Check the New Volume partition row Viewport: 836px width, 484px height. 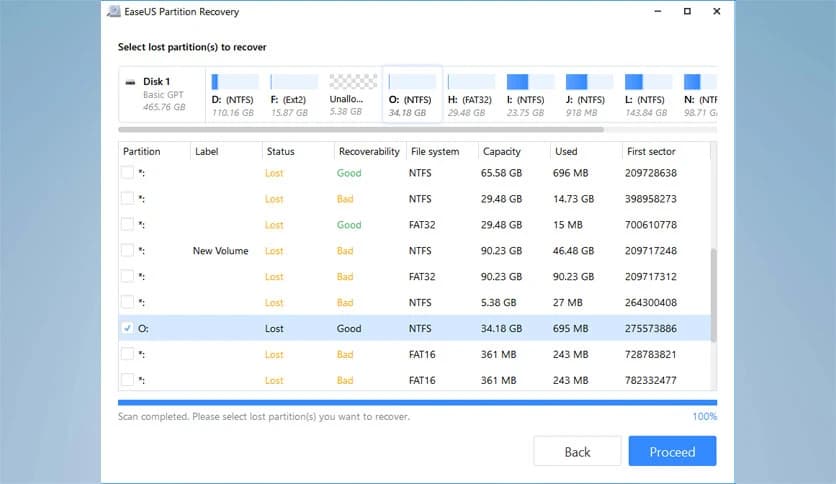(x=127, y=250)
